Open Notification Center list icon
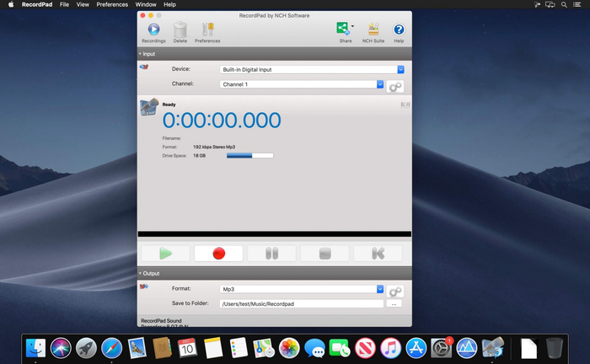 coord(577,4)
